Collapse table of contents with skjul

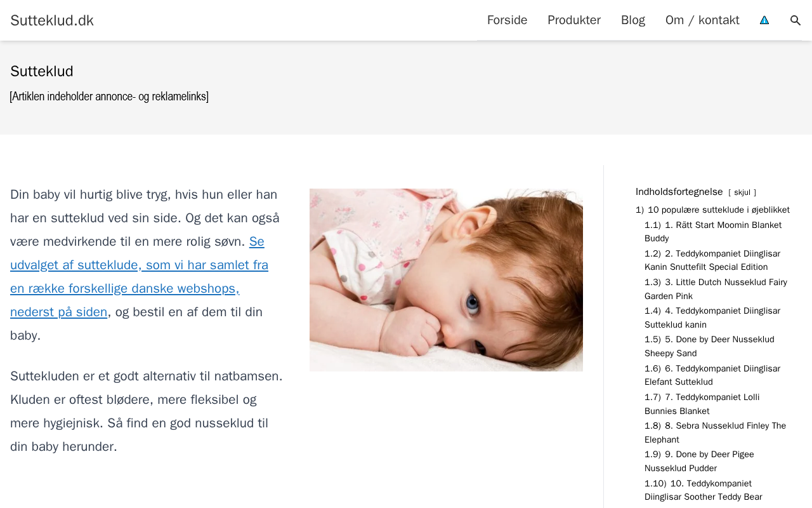(742, 192)
